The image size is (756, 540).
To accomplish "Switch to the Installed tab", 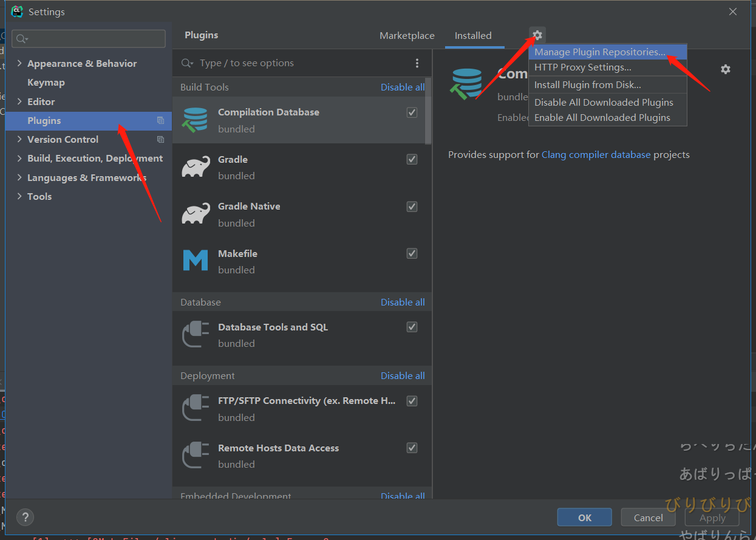I will pos(473,36).
